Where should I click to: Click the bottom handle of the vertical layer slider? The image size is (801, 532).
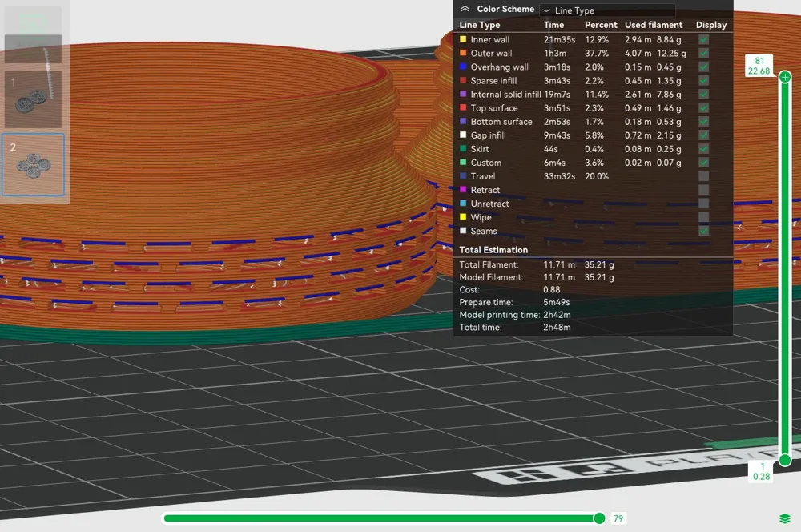785,460
